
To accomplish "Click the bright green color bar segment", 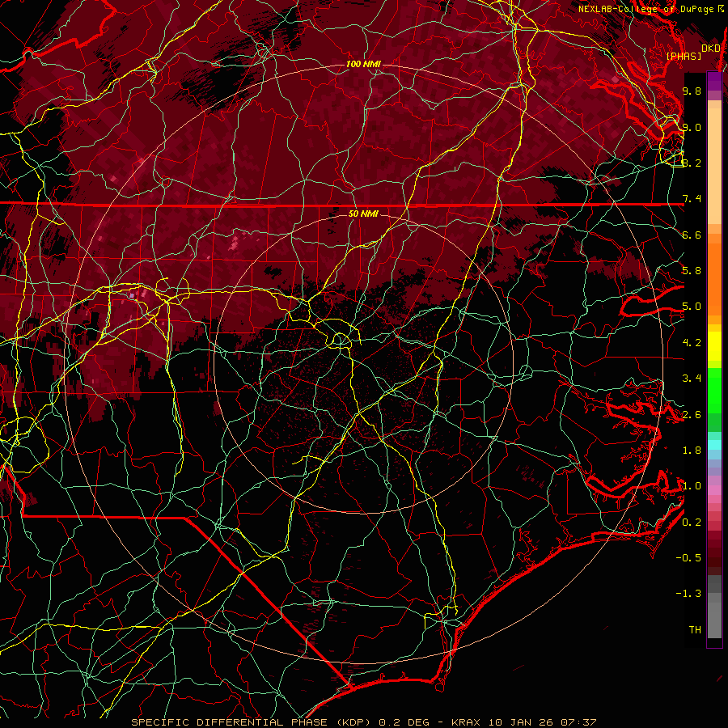I will 714,390.
